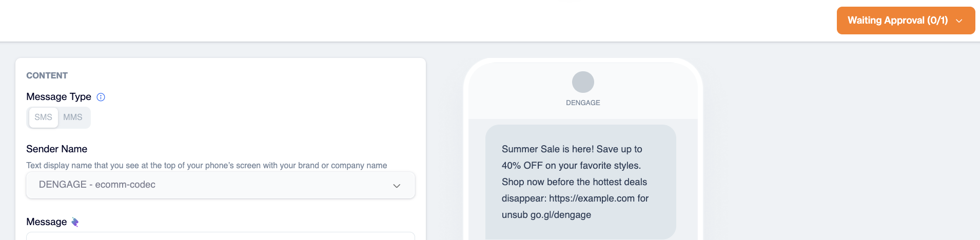This screenshot has height=240, width=980.
Task: Click the go.gl/dengage unsubscribe link text
Action: pyautogui.click(x=561, y=215)
